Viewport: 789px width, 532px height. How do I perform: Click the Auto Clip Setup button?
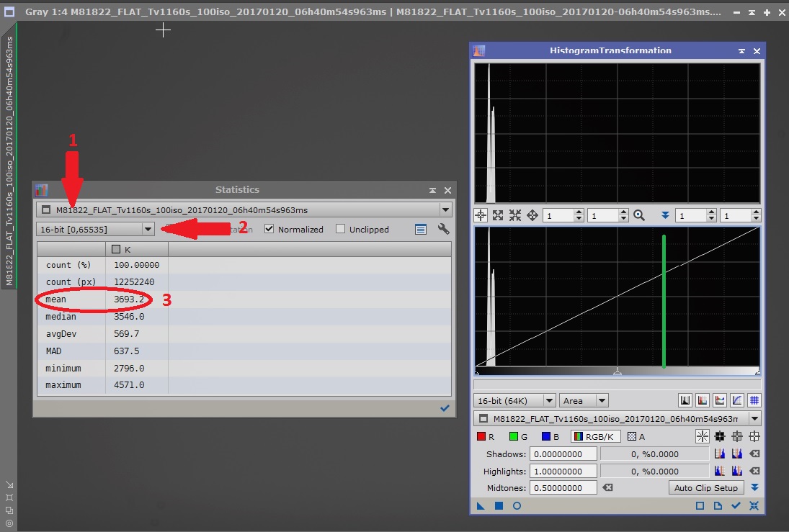coord(705,487)
